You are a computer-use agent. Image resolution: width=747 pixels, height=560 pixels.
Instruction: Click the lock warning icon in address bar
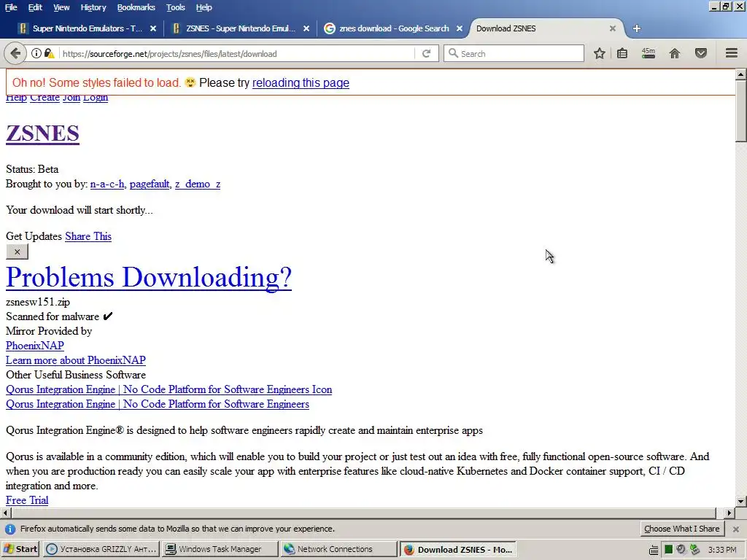[x=49, y=53]
